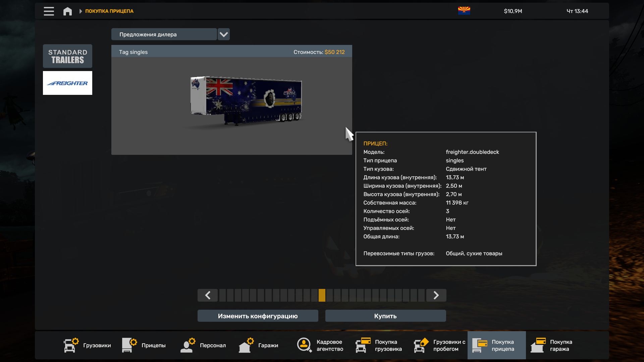The image size is (644, 362).
Task: Open Грузовики с пробегом used trucks
Action: click(x=439, y=345)
